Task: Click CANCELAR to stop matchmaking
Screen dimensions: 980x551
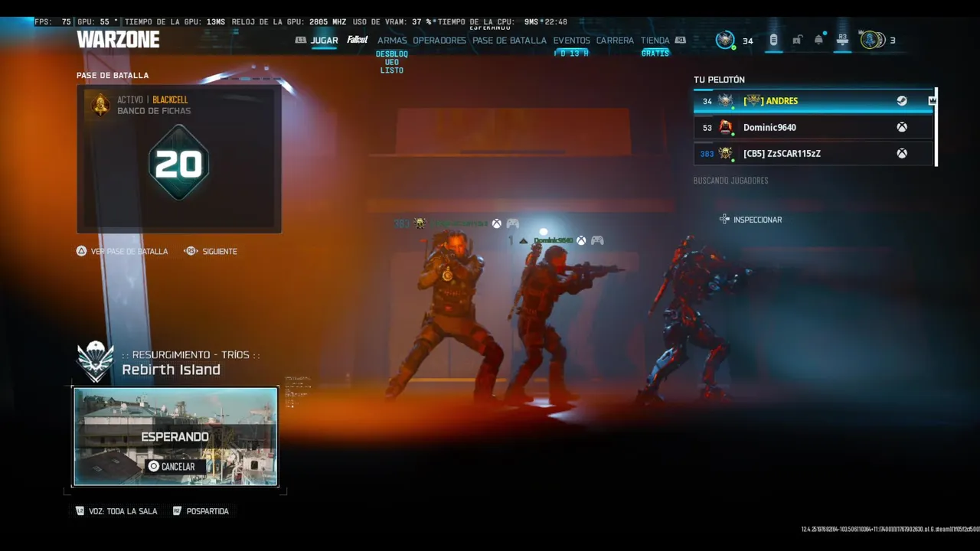Action: (x=175, y=466)
